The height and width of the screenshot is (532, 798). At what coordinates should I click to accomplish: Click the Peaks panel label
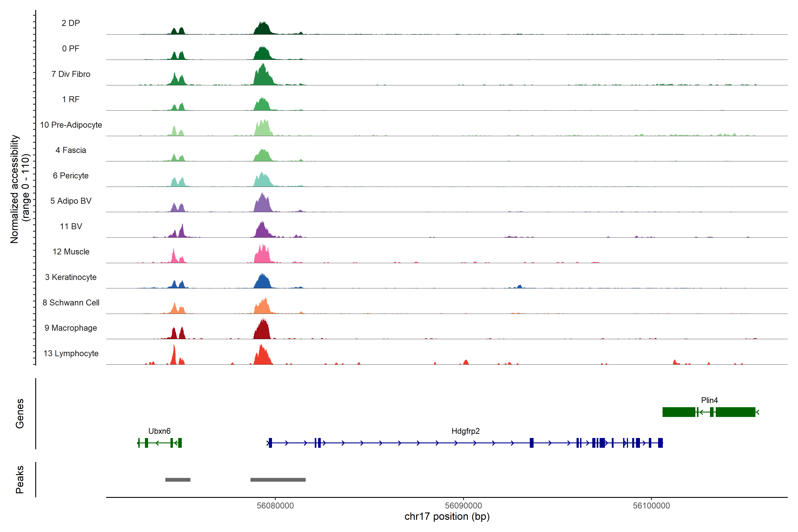click(20, 479)
